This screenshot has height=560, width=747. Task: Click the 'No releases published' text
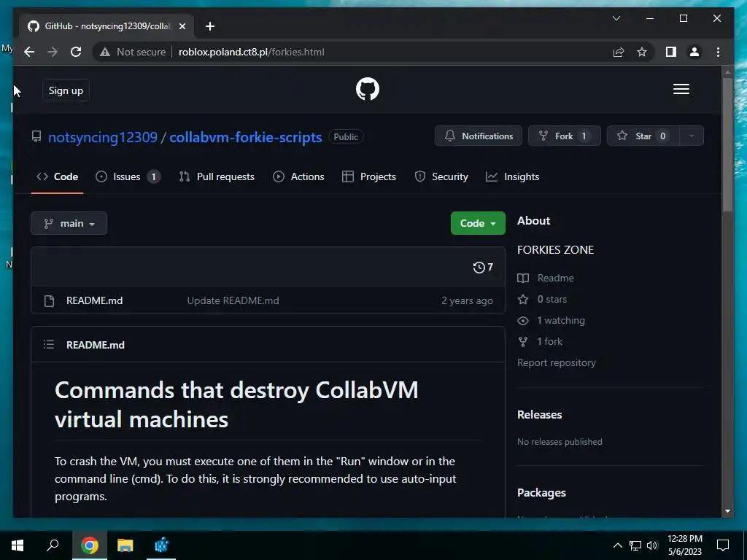560,442
